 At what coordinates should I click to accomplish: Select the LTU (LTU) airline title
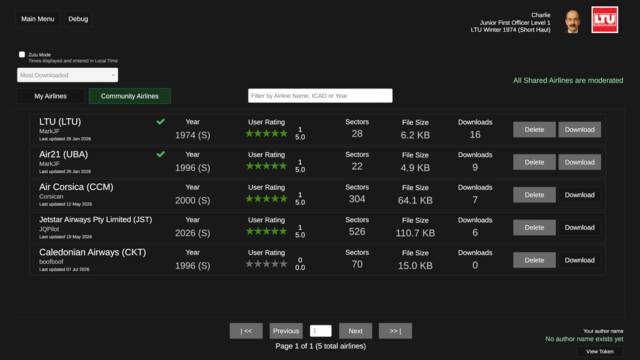click(x=60, y=122)
